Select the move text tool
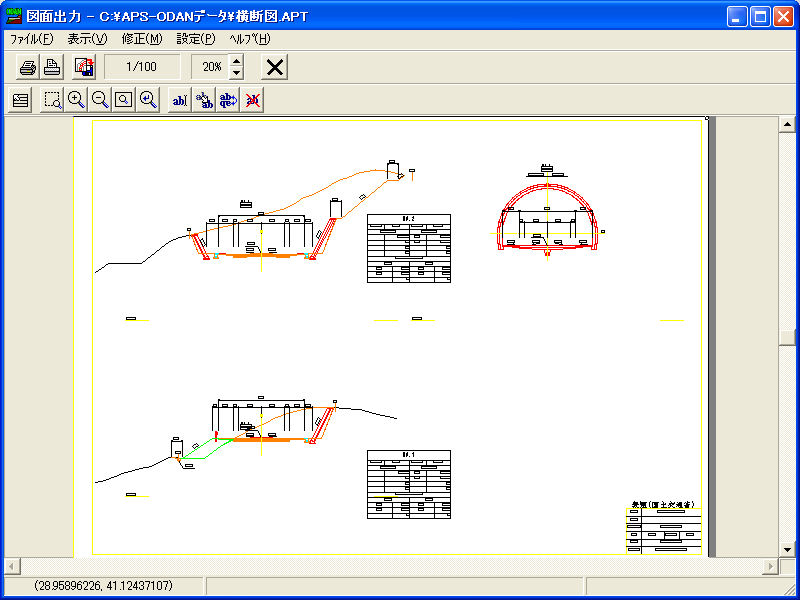 [204, 99]
